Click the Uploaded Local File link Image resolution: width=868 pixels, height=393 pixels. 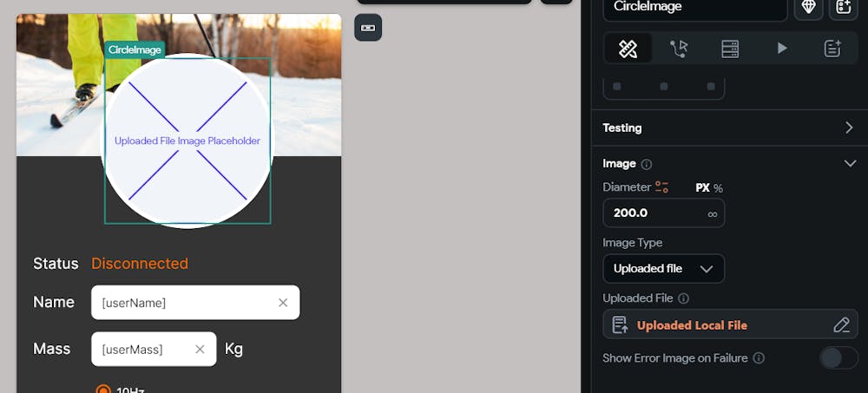[692, 325]
